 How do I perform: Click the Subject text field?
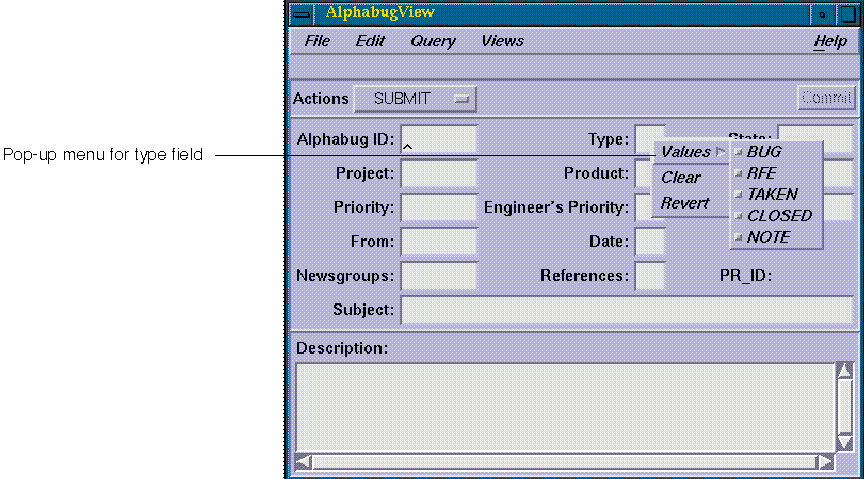coord(626,310)
